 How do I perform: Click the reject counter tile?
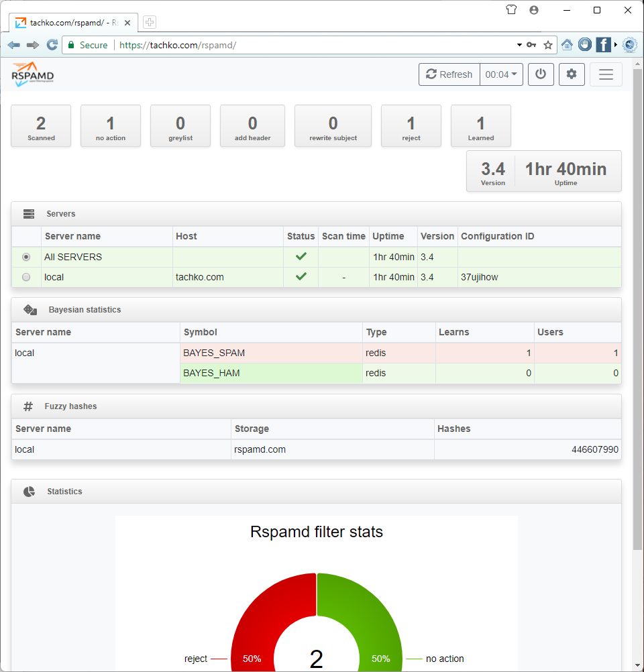411,126
